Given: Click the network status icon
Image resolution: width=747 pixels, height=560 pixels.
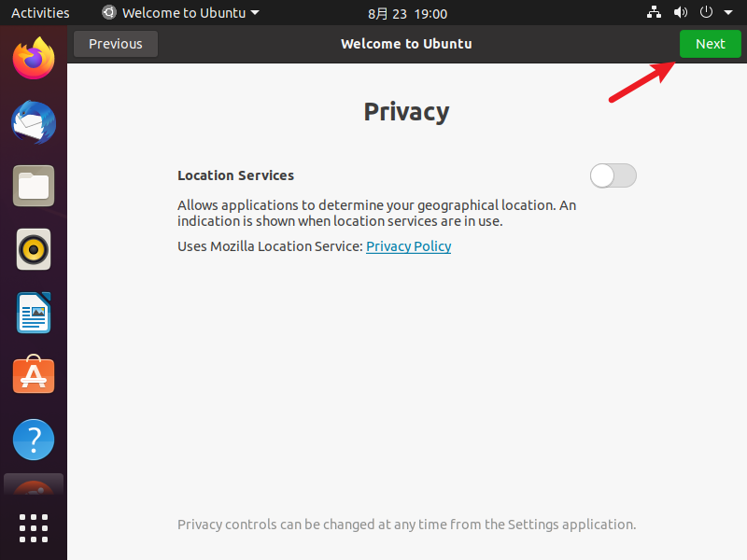Looking at the screenshot, I should [x=654, y=12].
